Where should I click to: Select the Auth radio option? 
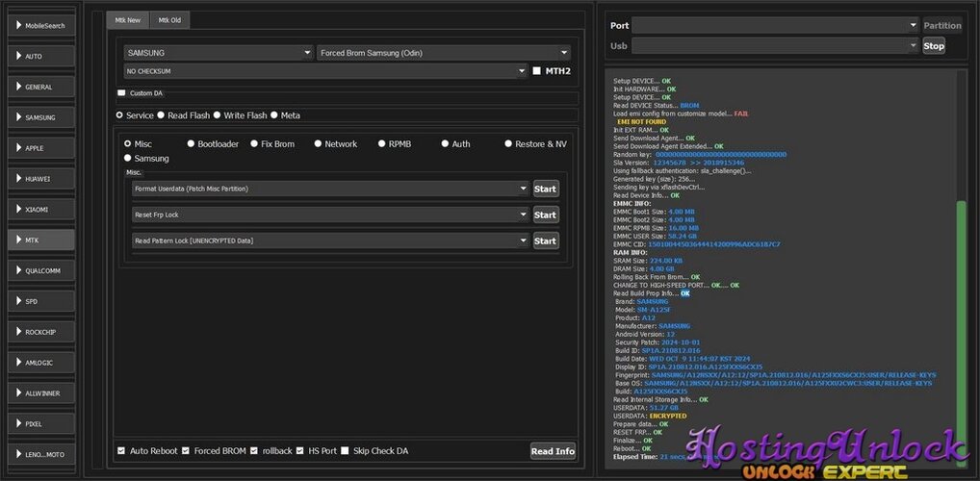(x=445, y=143)
